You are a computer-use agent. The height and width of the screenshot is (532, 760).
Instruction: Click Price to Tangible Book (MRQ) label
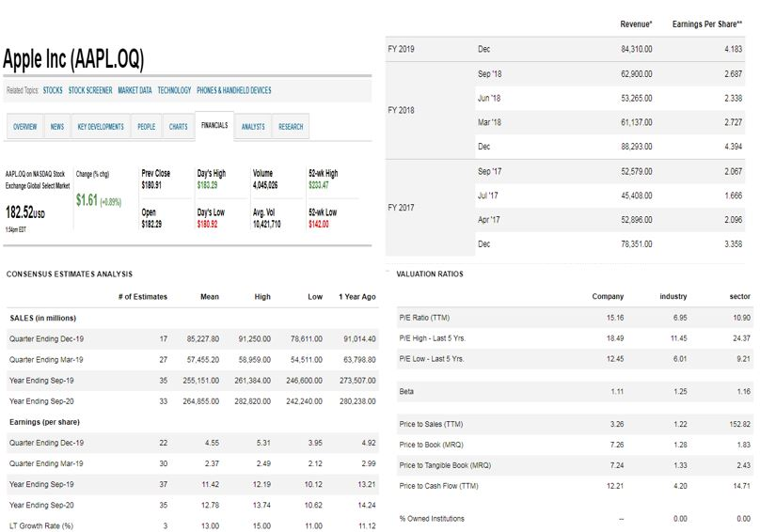[x=445, y=465]
